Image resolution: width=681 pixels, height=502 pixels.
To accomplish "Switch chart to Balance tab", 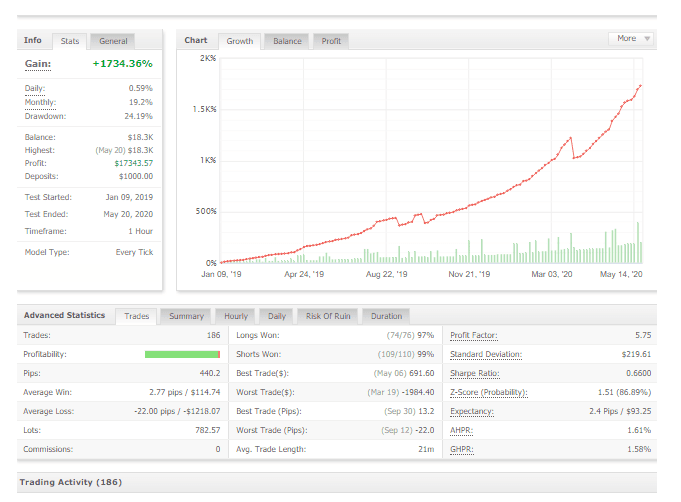I will coord(287,41).
